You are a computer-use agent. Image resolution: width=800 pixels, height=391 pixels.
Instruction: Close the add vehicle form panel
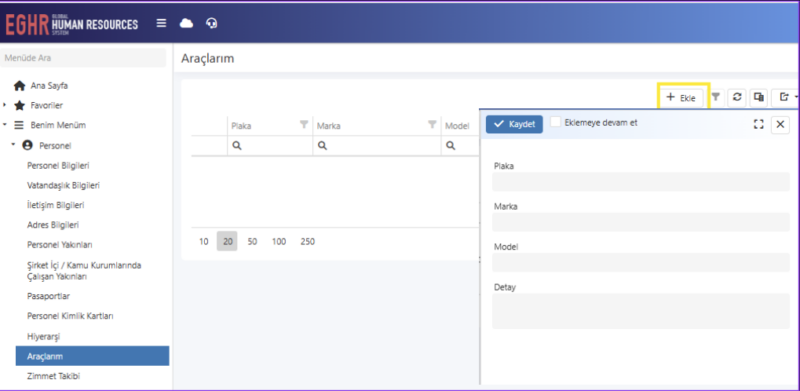pyautogui.click(x=780, y=125)
